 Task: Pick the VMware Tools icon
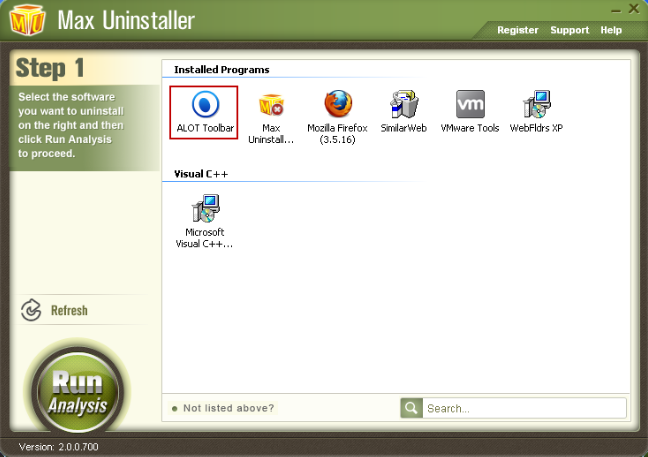click(470, 104)
